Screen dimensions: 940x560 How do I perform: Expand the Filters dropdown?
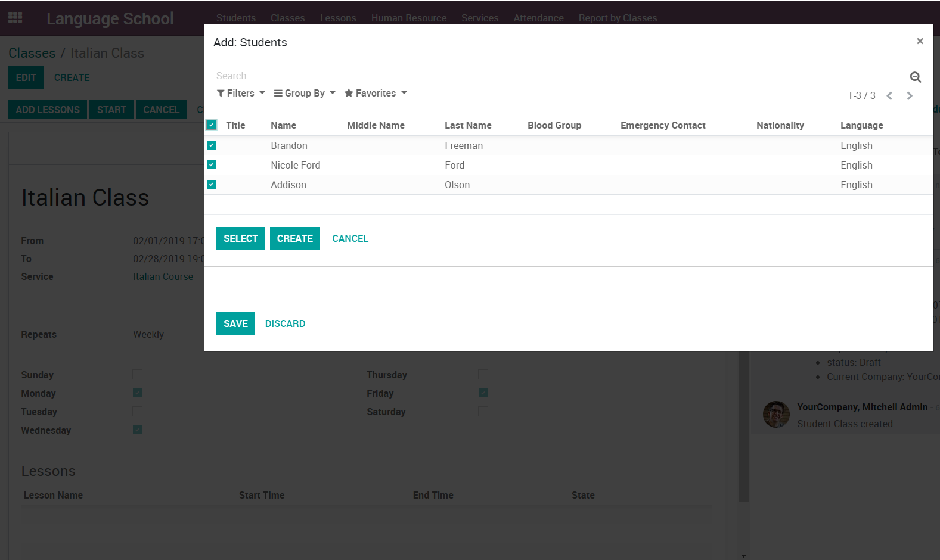241,94
